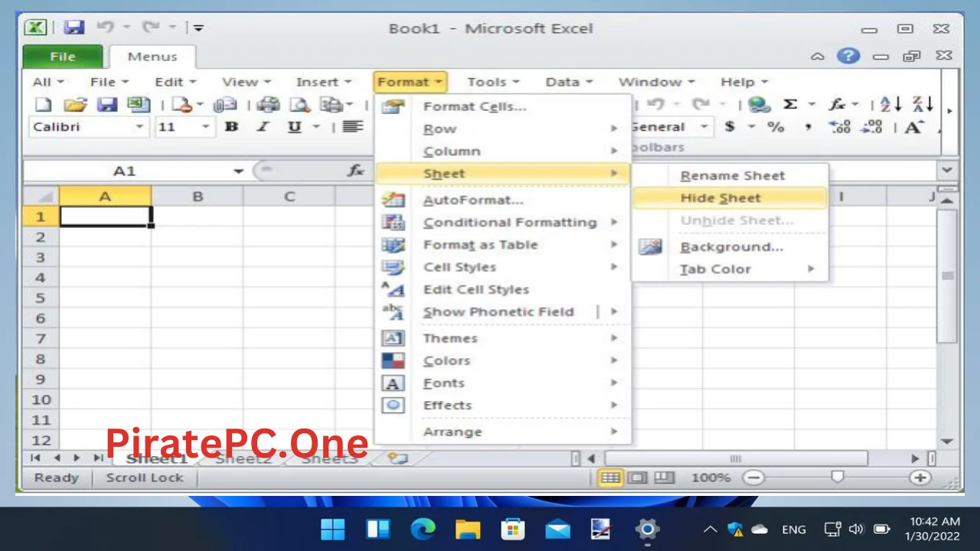The width and height of the screenshot is (980, 551).
Task: Click the 100% zoom level
Action: point(710,478)
